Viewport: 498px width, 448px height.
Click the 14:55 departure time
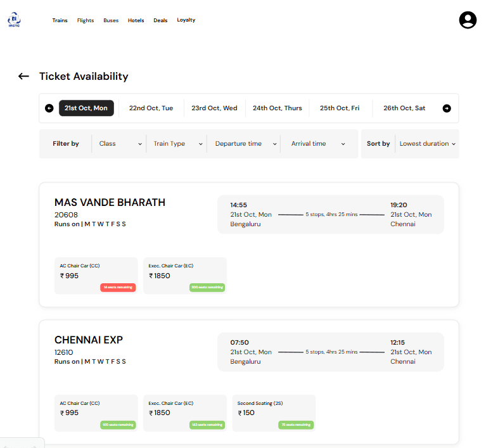[x=238, y=205]
